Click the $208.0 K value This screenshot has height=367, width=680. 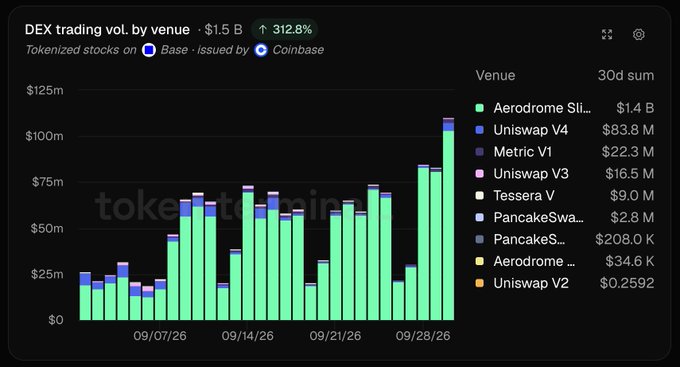[624, 239]
